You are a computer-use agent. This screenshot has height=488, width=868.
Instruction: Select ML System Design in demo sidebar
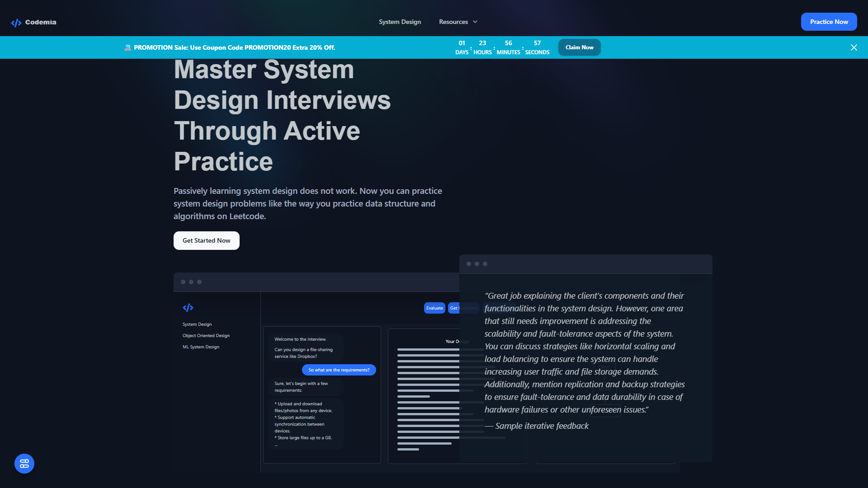[201, 347]
